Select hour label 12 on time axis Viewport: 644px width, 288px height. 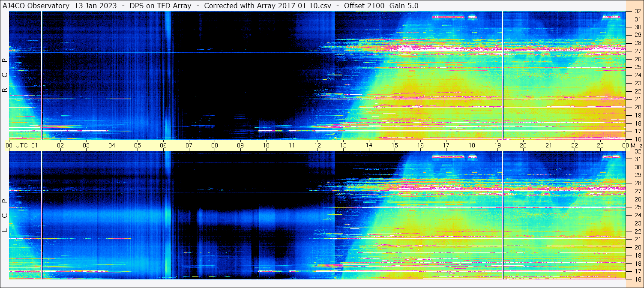[x=318, y=145]
